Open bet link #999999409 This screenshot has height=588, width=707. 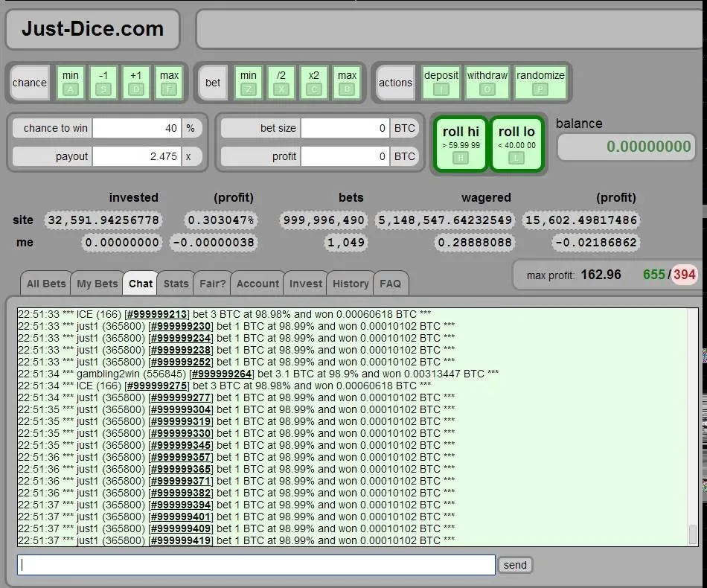click(x=181, y=528)
